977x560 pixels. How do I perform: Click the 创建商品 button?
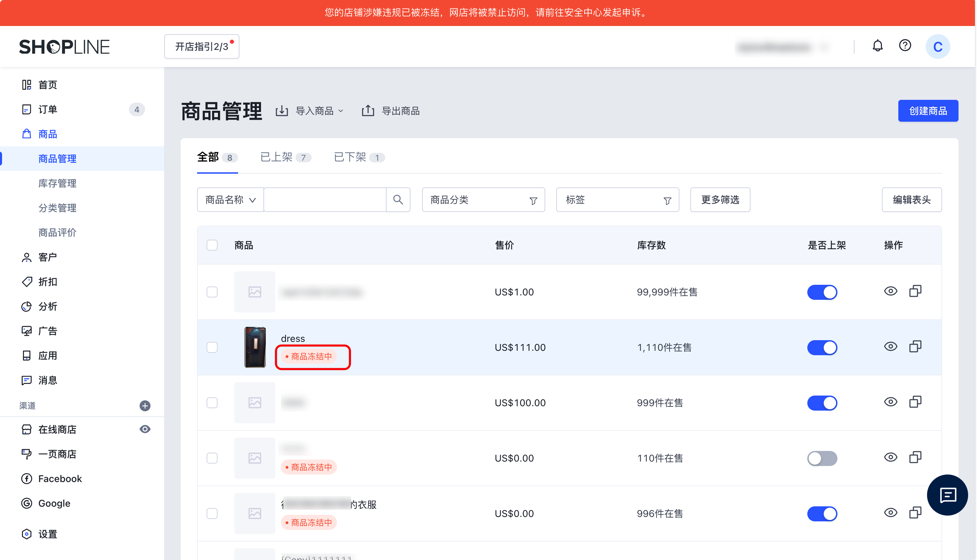tap(928, 111)
